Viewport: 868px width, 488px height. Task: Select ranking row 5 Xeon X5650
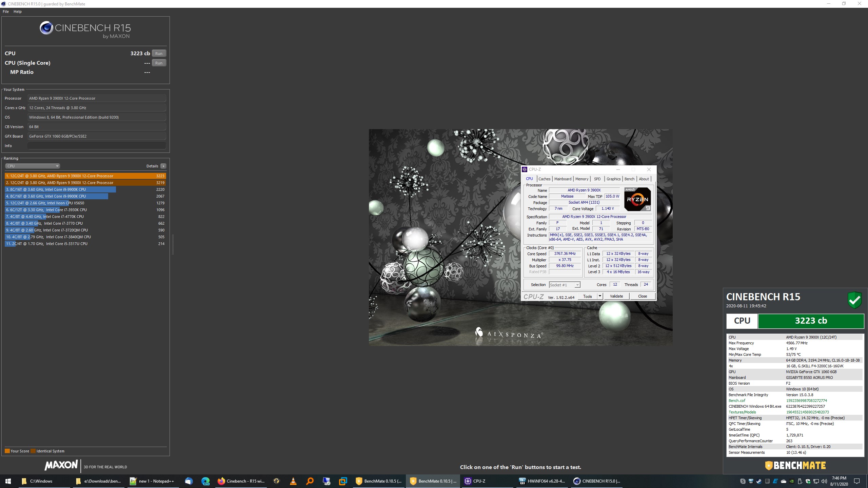85,203
